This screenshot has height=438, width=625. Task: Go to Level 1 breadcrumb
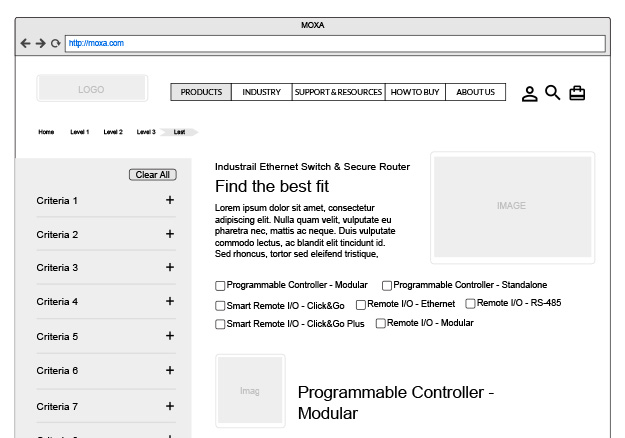[80, 132]
